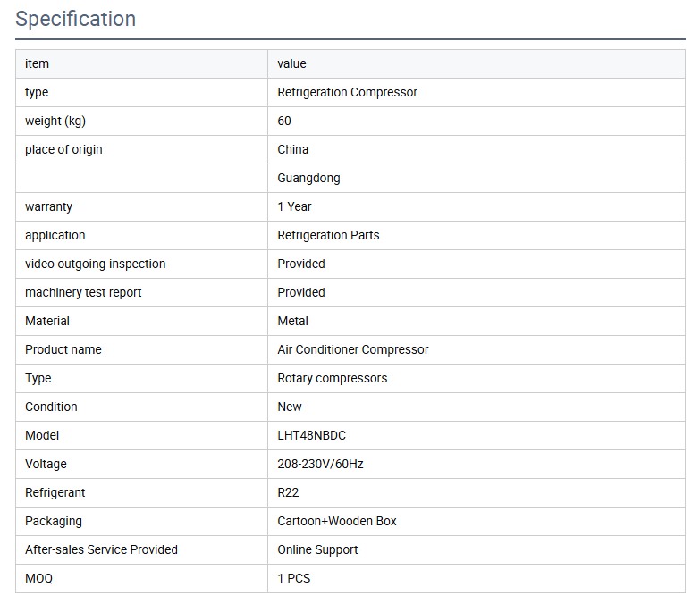The height and width of the screenshot is (604, 700).
Task: Click the 'Refrigeration Parts' application value
Action: (328, 235)
